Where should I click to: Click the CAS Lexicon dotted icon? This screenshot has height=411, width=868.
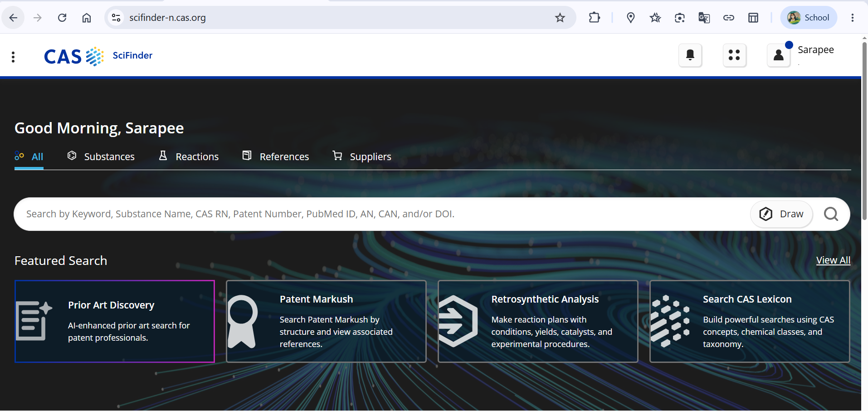tap(670, 321)
